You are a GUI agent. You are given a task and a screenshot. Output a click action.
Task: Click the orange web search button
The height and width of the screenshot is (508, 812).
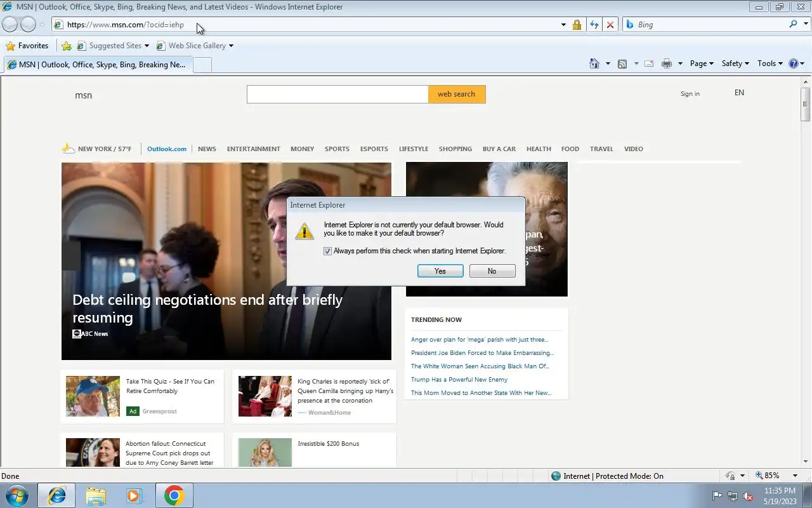tap(457, 94)
